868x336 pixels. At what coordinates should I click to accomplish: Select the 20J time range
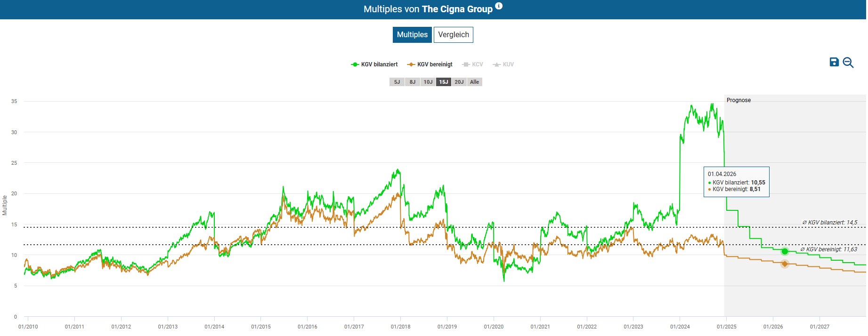[459, 82]
